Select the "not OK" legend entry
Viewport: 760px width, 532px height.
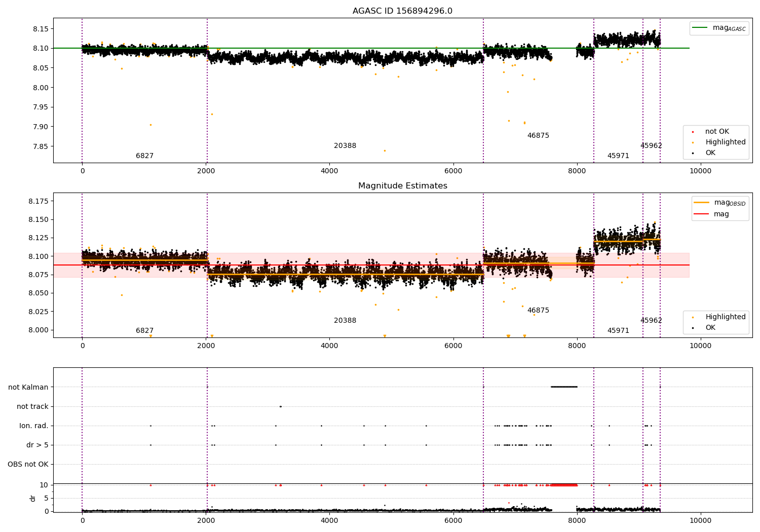717,132
